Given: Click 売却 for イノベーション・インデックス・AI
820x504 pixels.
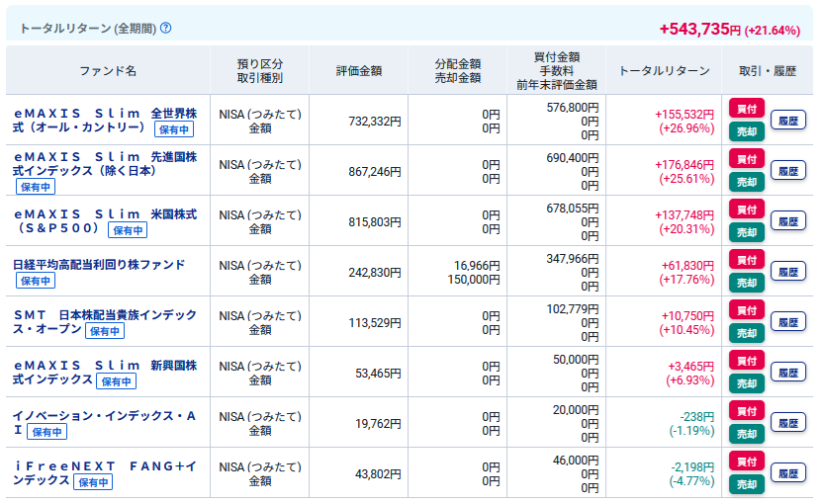Looking at the screenshot, I should click(x=747, y=434).
